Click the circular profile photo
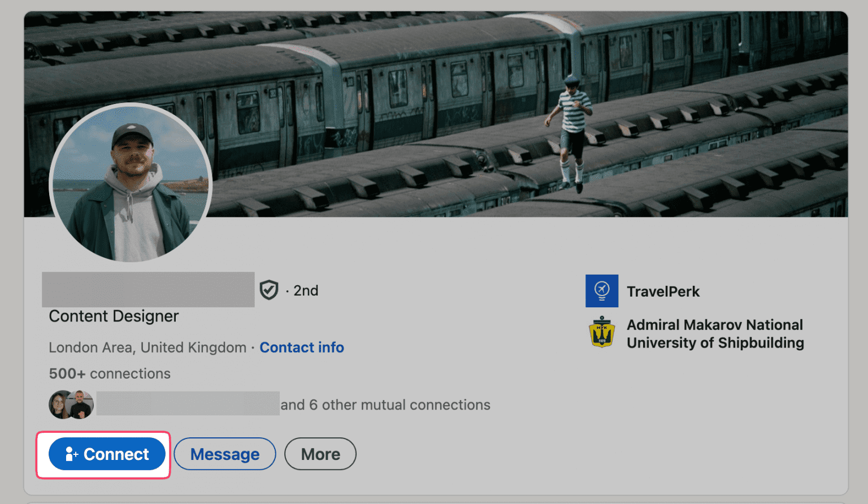This screenshot has width=868, height=504. point(131,183)
